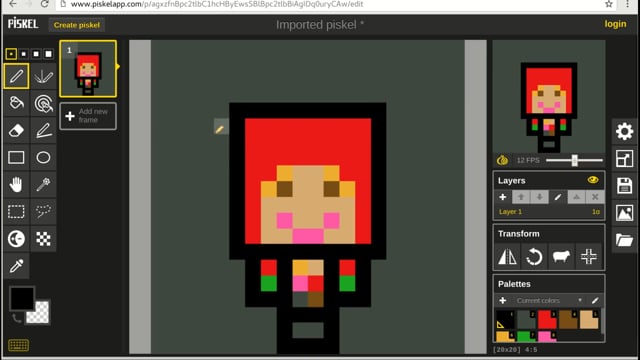Select the Rectangle tool
Image resolution: width=640 pixels, height=360 pixels.
(x=16, y=158)
